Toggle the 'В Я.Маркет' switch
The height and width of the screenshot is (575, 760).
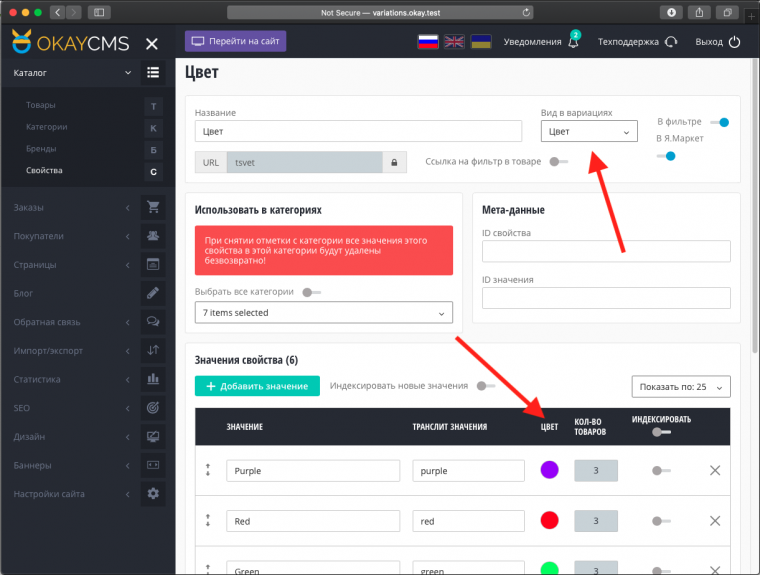[x=665, y=156]
